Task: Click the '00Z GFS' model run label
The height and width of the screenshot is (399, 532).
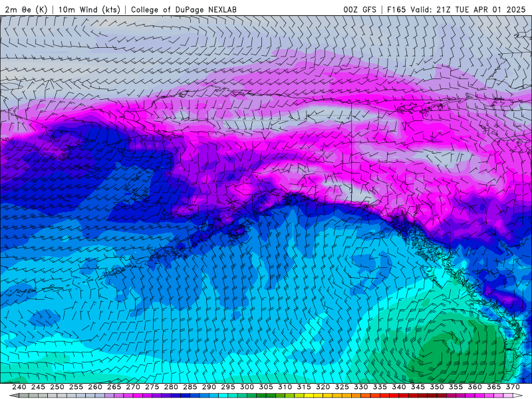Action: click(360, 9)
